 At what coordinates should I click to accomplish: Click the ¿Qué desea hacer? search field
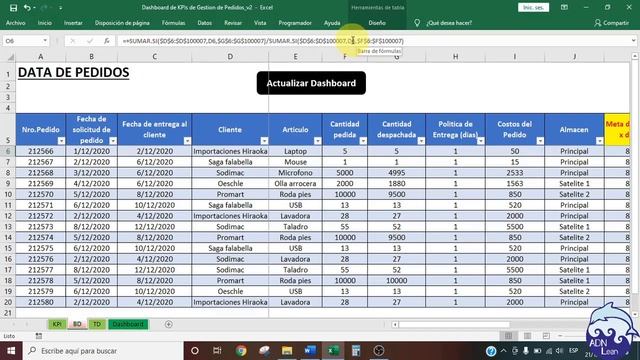point(449,23)
